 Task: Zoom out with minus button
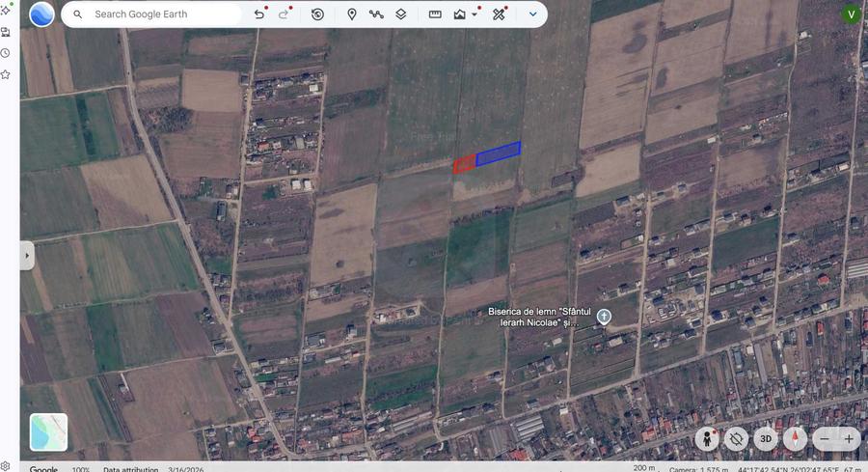point(825,439)
